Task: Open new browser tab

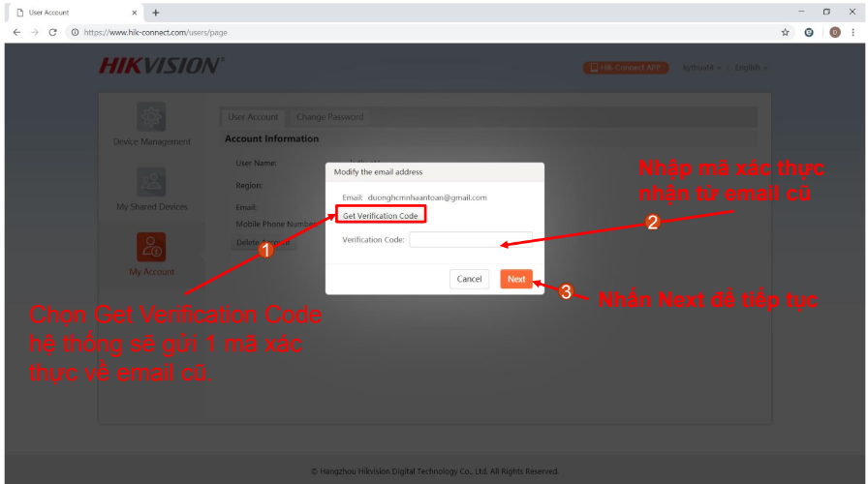Action: point(156,12)
